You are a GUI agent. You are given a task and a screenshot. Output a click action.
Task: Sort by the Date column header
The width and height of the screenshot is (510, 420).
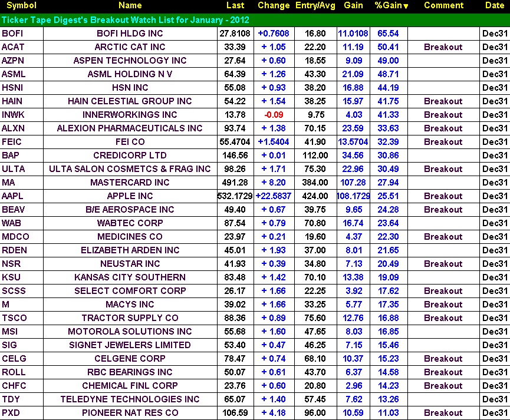494,5
